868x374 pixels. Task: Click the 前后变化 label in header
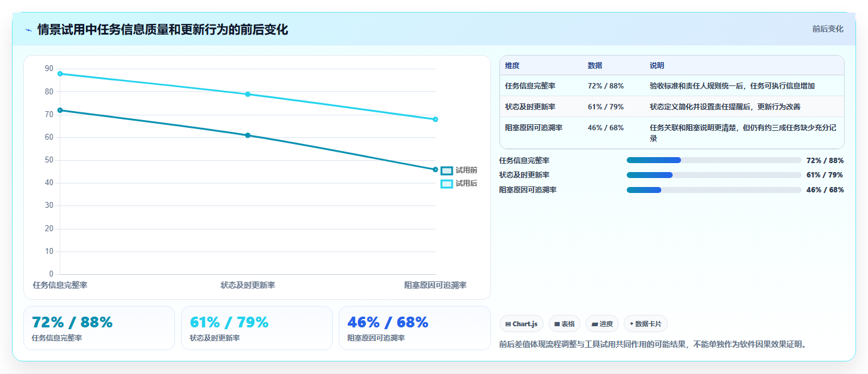[827, 29]
